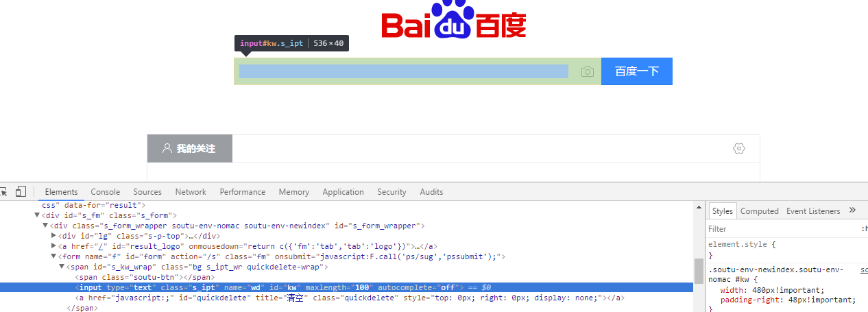This screenshot has height=312, width=868.
Task: Click the "/" href link in result_logo
Action: pos(100,247)
